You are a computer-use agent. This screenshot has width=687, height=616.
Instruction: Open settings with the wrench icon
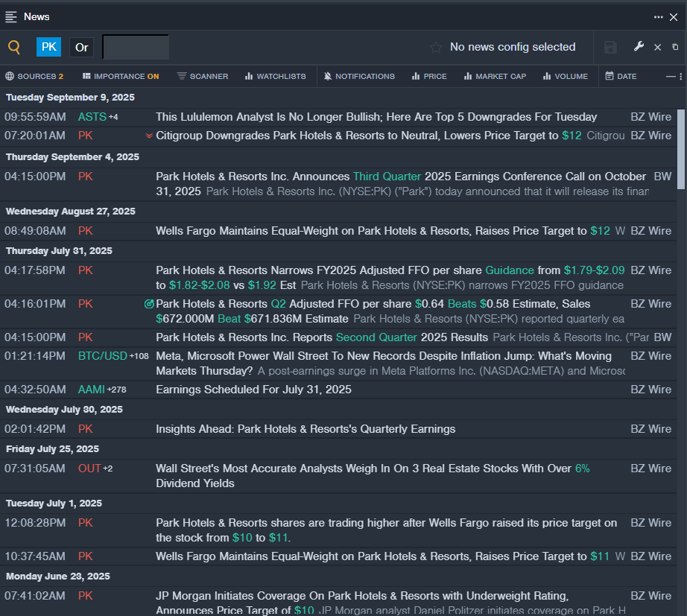pos(639,47)
